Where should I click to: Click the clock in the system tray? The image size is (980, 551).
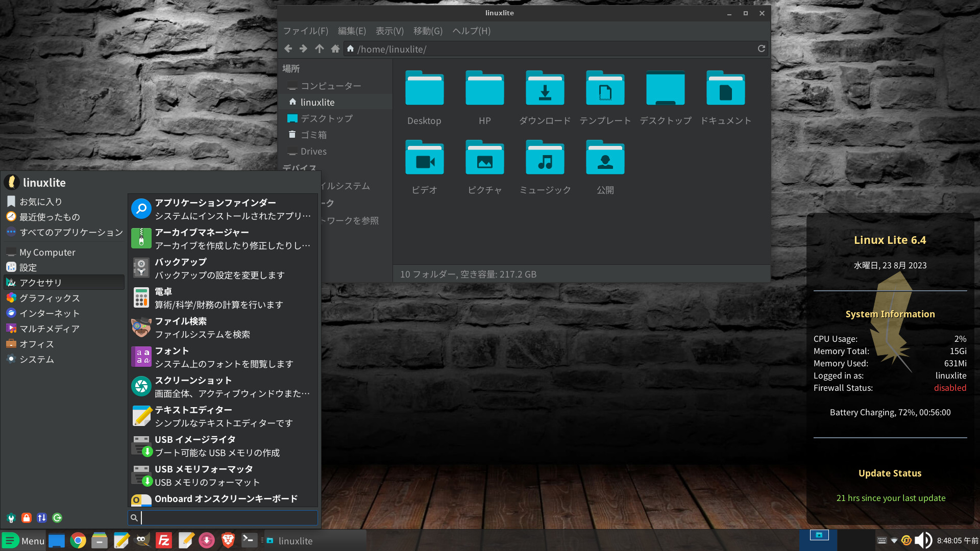point(958,540)
